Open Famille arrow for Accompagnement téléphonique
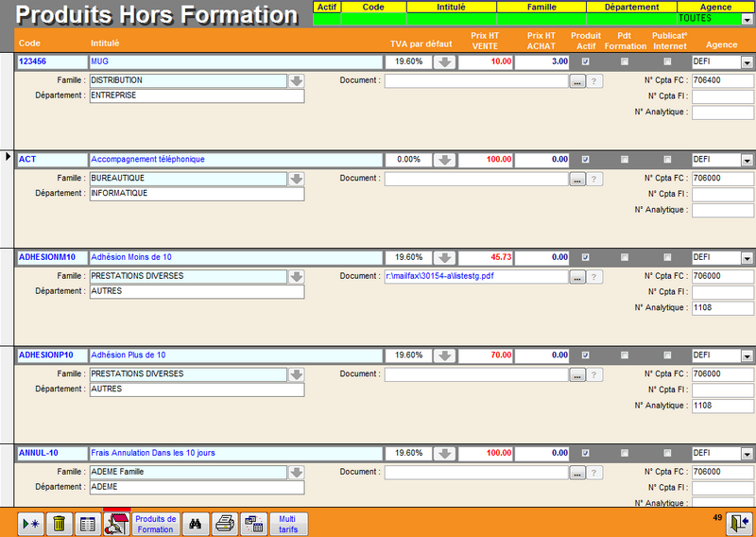This screenshot has height=537, width=756. pos(296,178)
